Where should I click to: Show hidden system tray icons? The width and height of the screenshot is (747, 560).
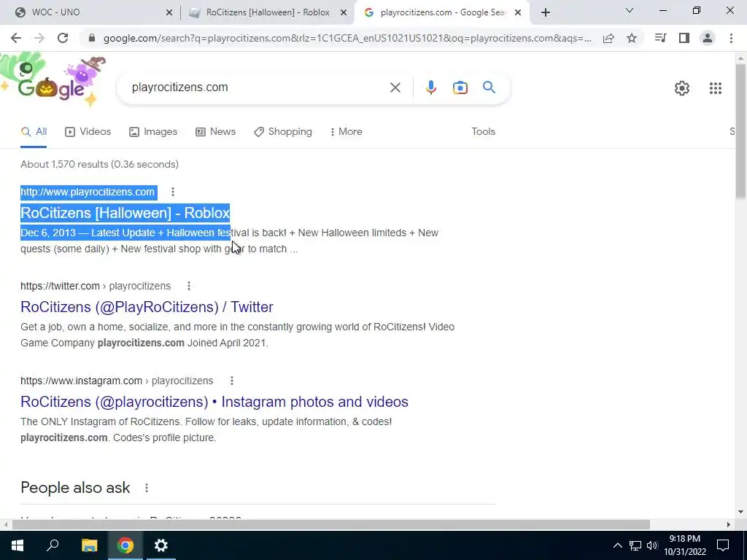tap(617, 545)
